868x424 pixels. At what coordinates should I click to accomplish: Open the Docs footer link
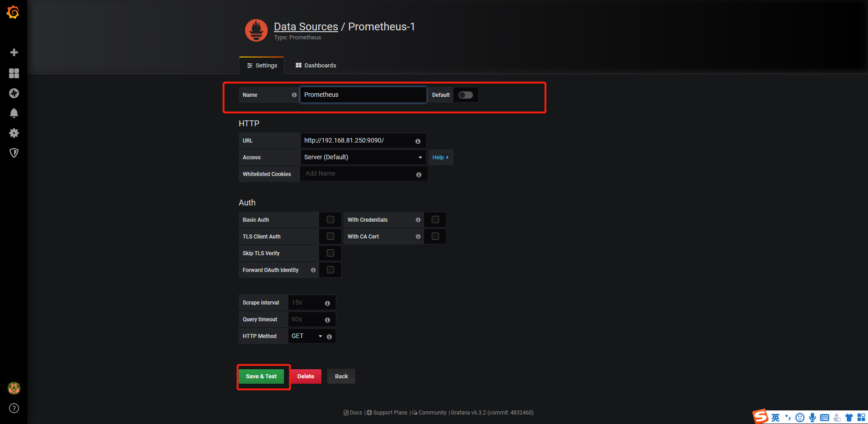353,413
